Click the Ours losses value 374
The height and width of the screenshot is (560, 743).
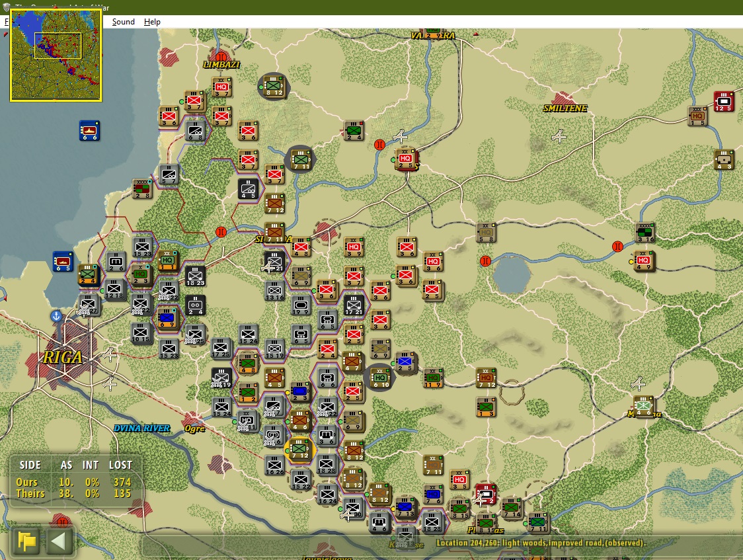122,482
